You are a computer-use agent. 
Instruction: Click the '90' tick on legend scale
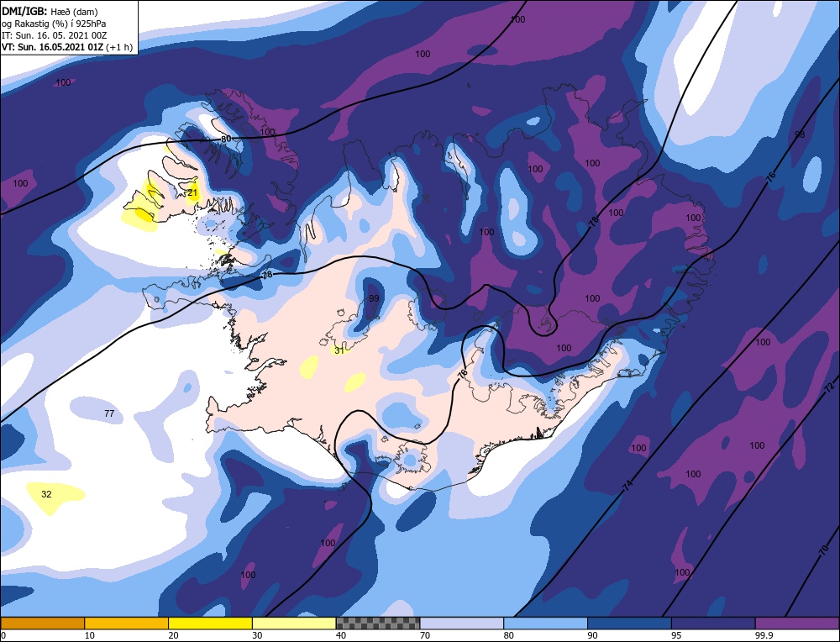coord(592,635)
